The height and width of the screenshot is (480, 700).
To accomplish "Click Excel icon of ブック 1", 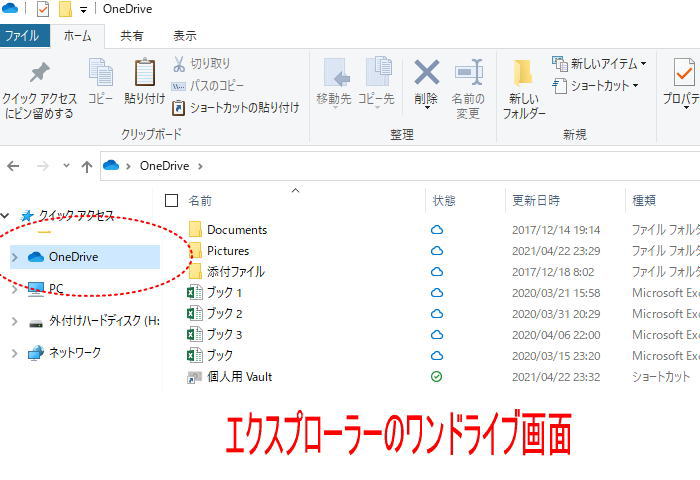I will tap(195, 293).
